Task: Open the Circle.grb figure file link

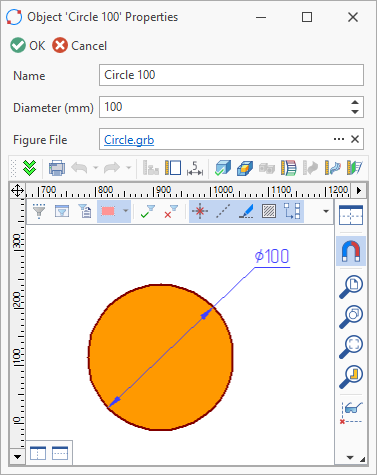Action: pos(129,140)
